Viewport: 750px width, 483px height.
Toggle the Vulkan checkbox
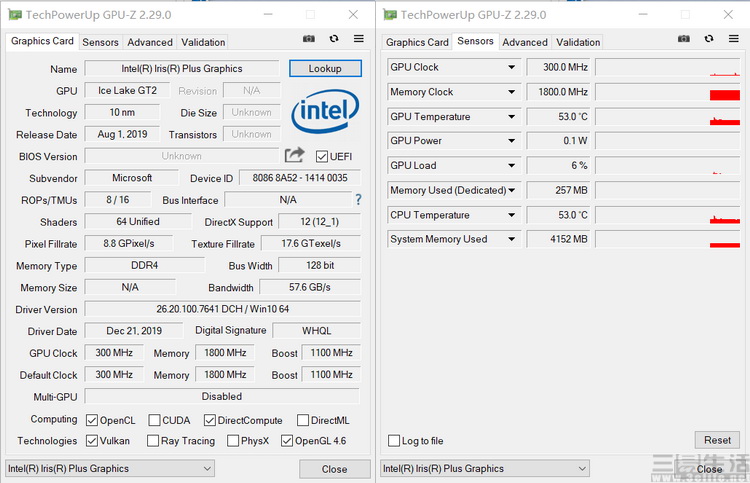coord(92,440)
